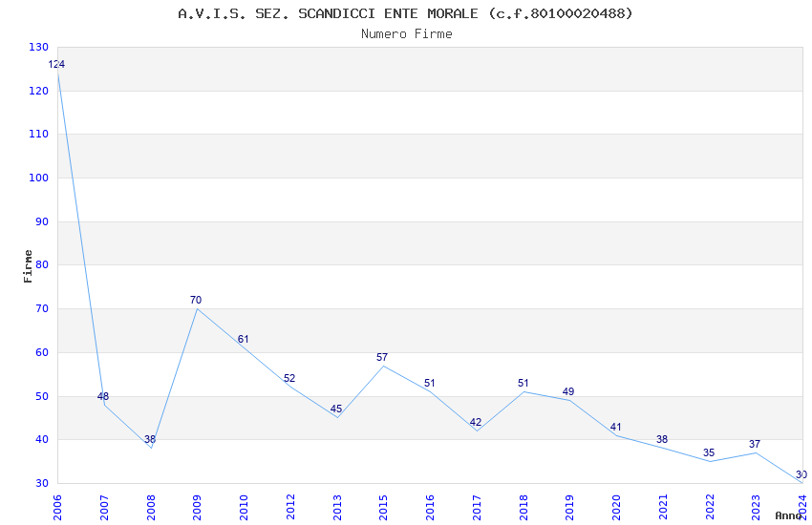Click the data label 61 for 2010

click(x=244, y=339)
